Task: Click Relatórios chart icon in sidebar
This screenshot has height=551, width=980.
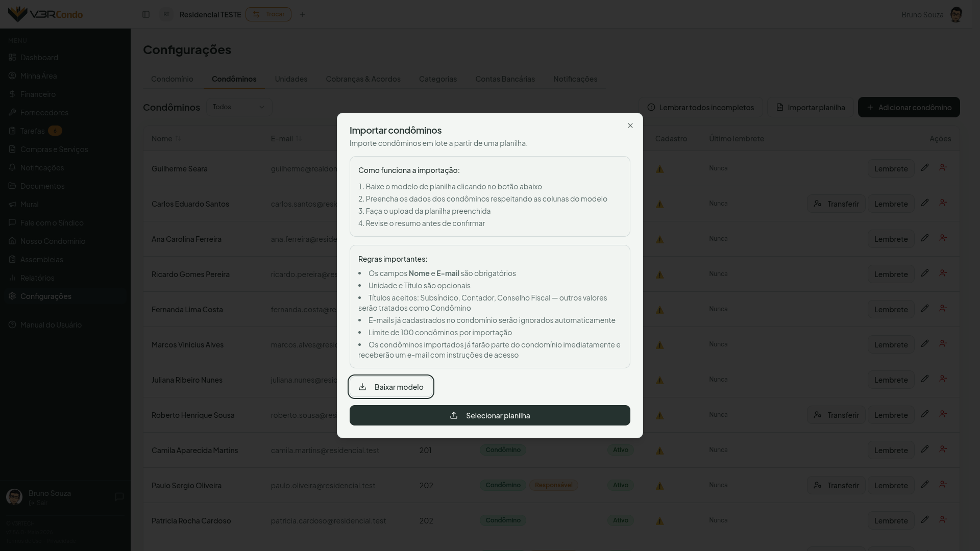Action: 12,278
